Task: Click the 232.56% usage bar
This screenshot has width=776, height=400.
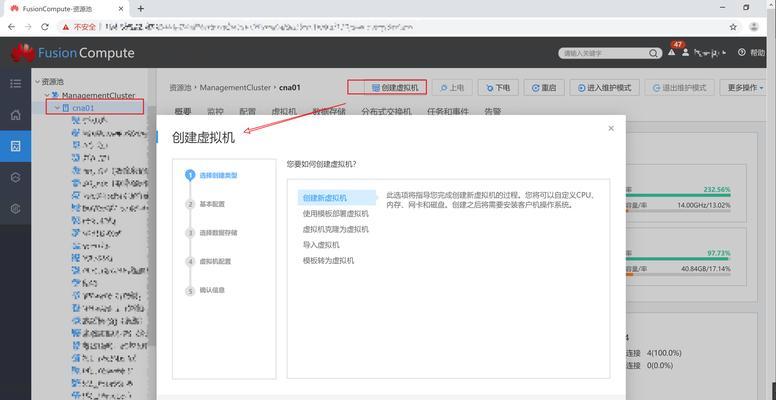Action: (x=678, y=196)
